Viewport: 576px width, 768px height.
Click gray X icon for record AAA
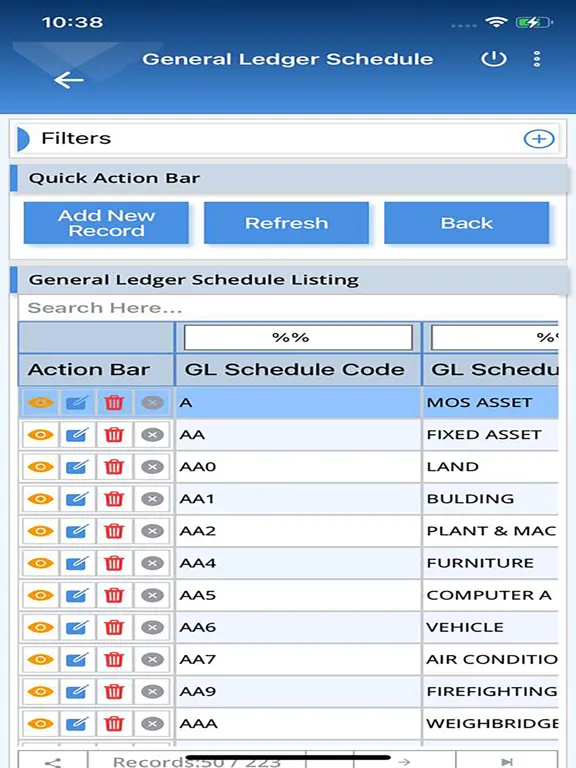[152, 723]
